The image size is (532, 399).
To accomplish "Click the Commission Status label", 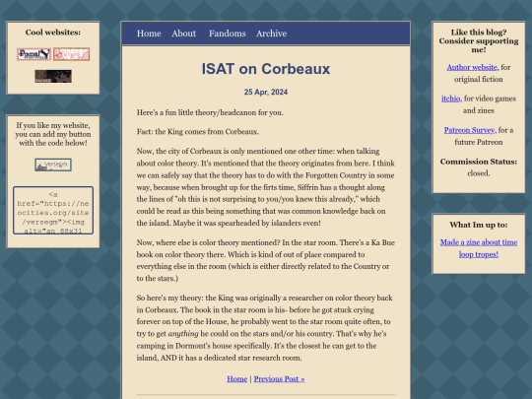I will 479,162.
